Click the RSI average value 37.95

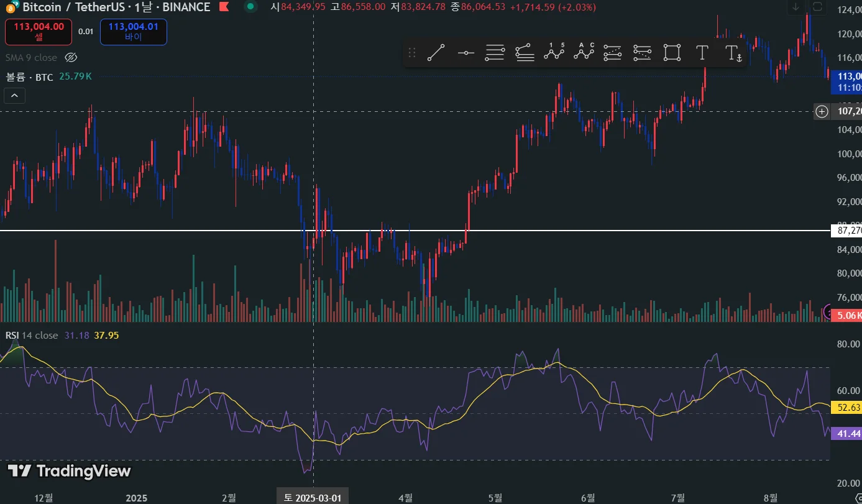(106, 336)
